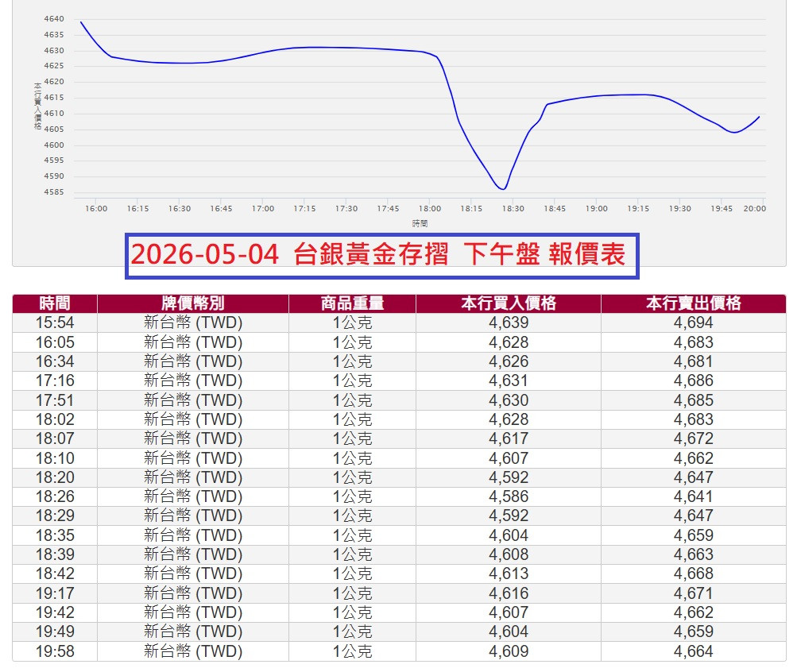Click buy price 4,616 in 19:17 row
This screenshot has height=672, width=801.
[x=509, y=593]
